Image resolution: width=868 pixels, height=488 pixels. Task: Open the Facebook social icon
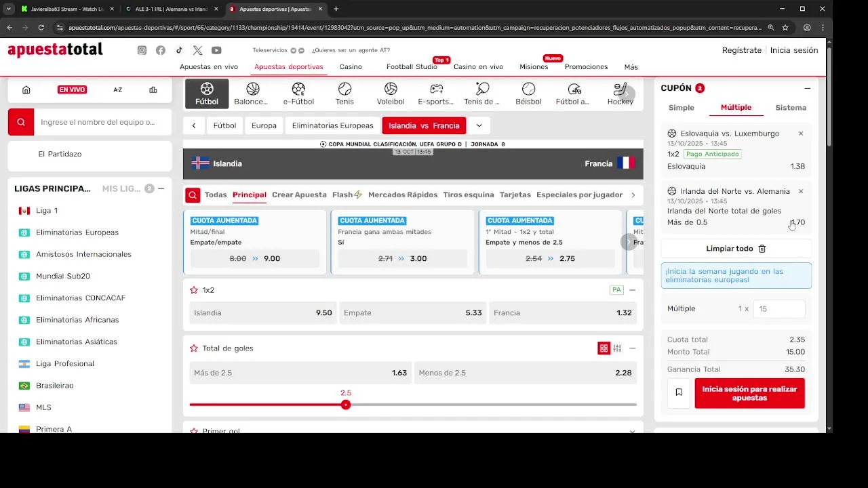pos(161,50)
